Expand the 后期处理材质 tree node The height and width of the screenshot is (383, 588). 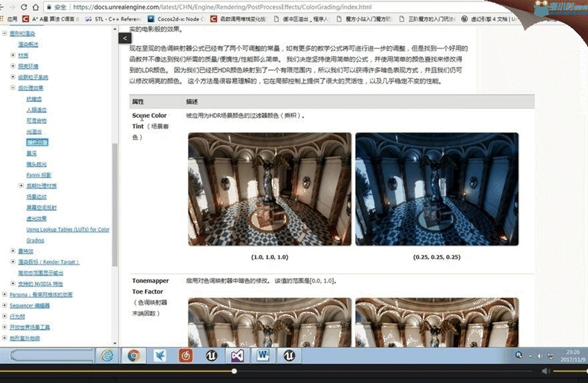21,186
